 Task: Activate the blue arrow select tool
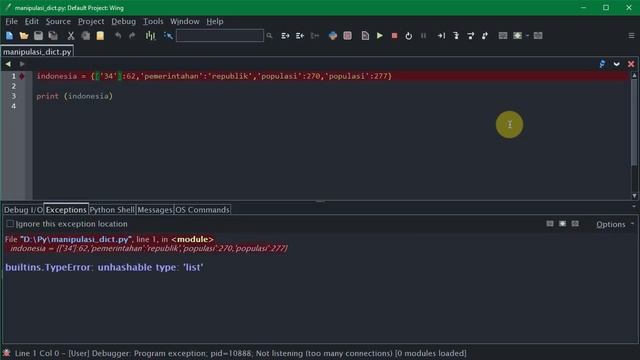(168, 36)
